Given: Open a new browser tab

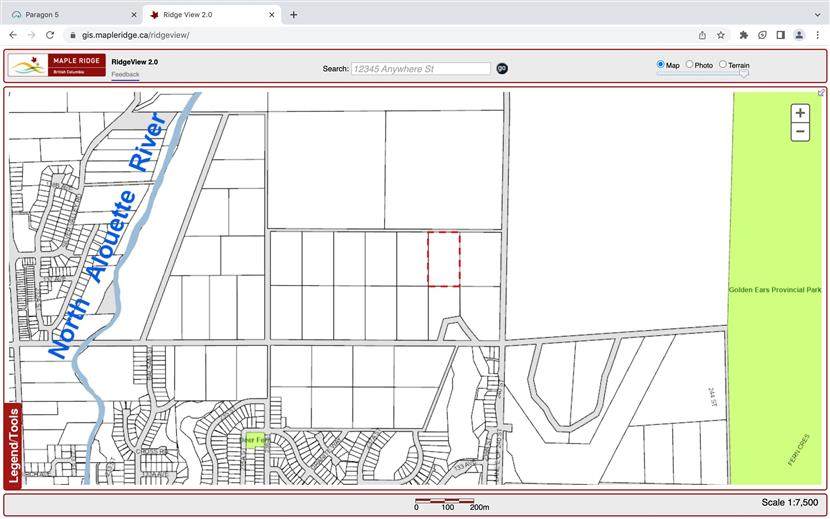Looking at the screenshot, I should (294, 15).
